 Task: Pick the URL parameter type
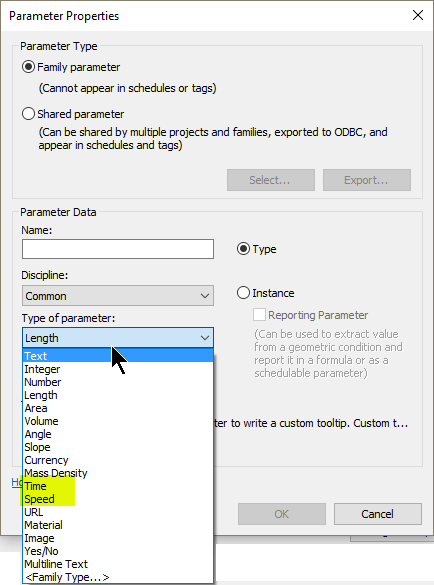pos(118,512)
